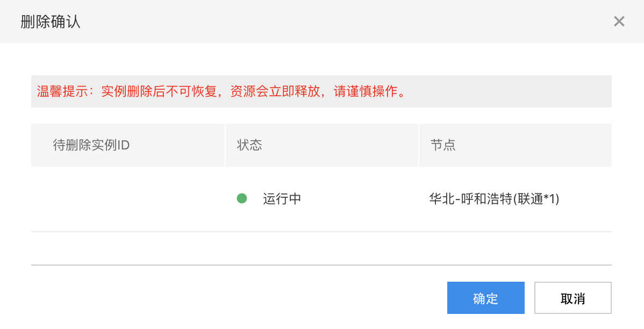Close the 删除确认 dialog with X icon
644x329 pixels.
619,22
